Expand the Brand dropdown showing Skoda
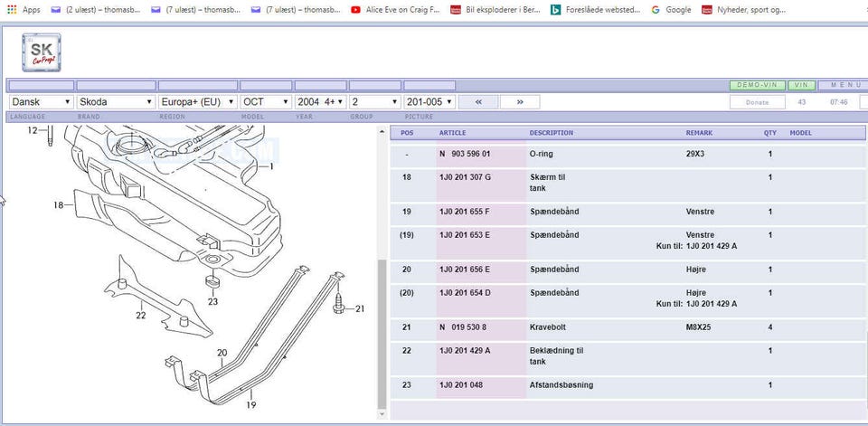The image size is (868, 426). pos(116,102)
